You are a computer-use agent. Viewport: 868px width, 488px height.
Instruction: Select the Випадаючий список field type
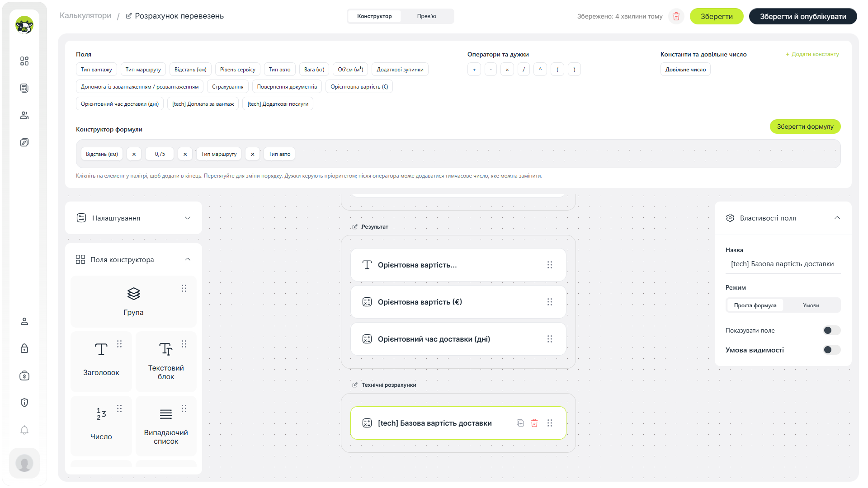click(166, 426)
